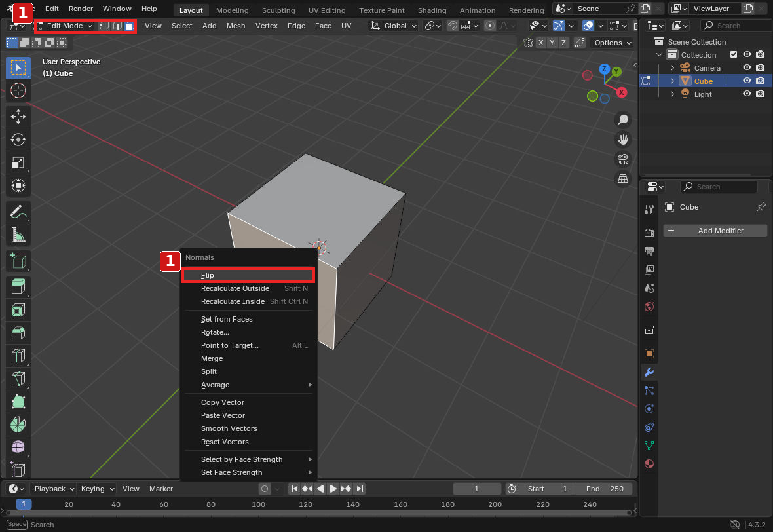
Task: Toggle the camera view icon
Action: point(623,159)
